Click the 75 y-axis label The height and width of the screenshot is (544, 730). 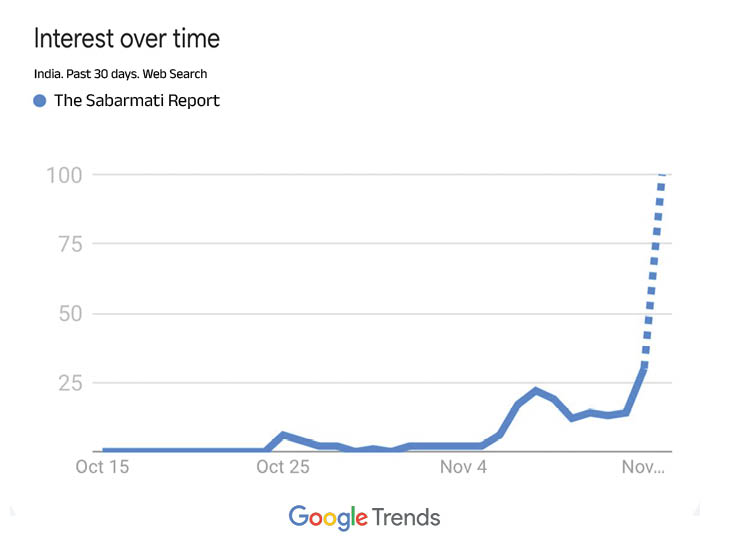[x=68, y=244]
